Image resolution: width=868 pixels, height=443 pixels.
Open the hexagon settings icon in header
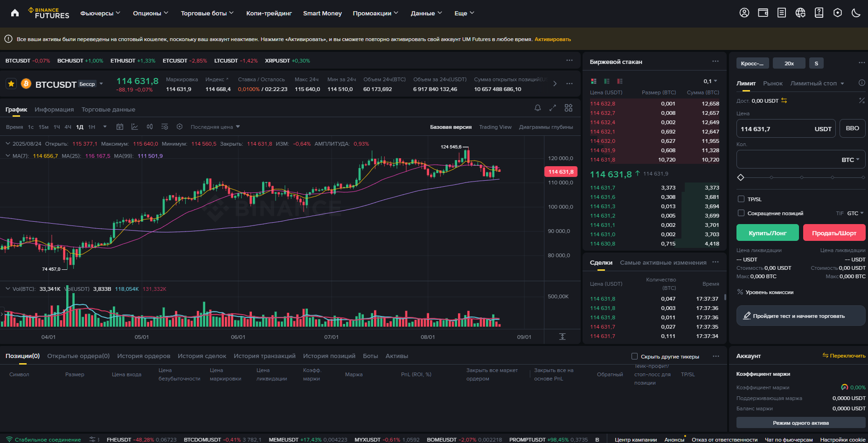coord(838,13)
